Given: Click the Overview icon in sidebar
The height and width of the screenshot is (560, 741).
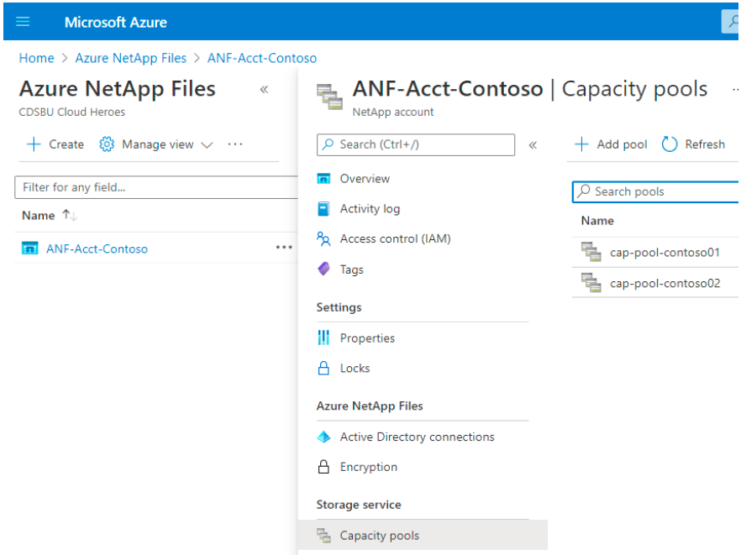Looking at the screenshot, I should pyautogui.click(x=323, y=179).
